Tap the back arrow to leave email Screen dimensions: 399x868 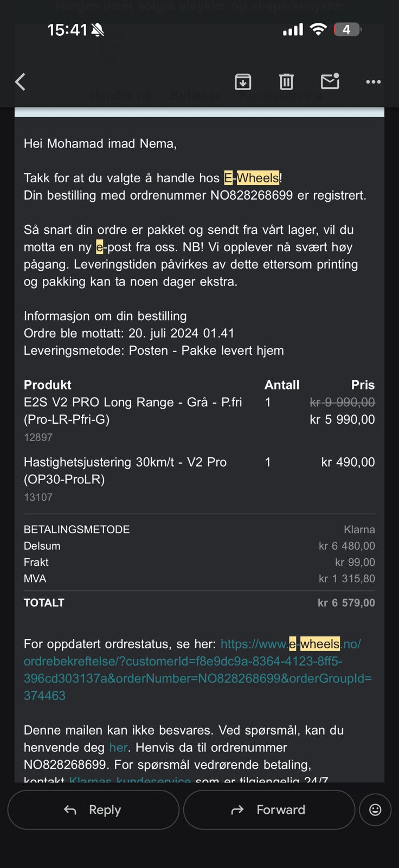tap(21, 82)
